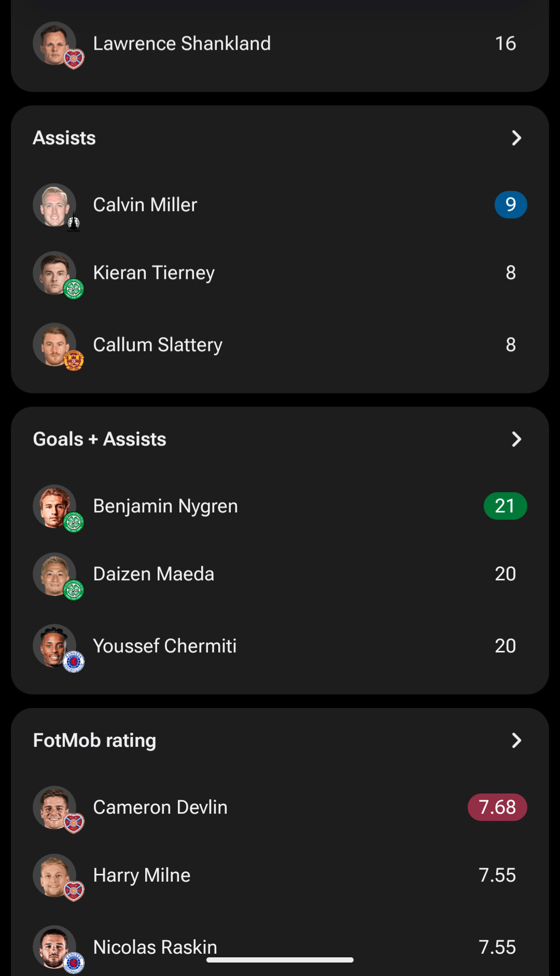Viewport: 560px width, 976px height.
Task: Tap Kieran Tierney's profile photo
Action: click(54, 273)
